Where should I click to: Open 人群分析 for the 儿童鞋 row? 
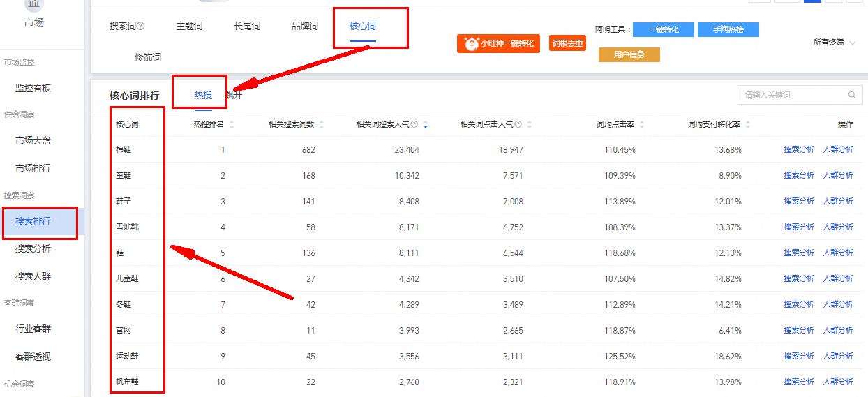click(x=838, y=278)
